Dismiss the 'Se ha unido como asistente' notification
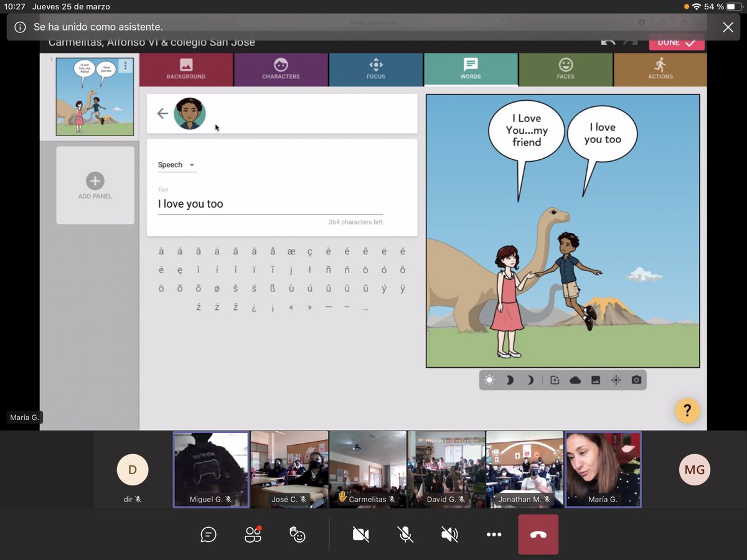 click(x=728, y=27)
